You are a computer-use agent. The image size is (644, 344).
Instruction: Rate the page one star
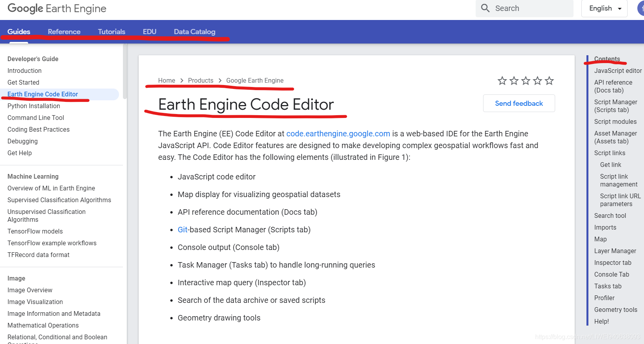[502, 81]
